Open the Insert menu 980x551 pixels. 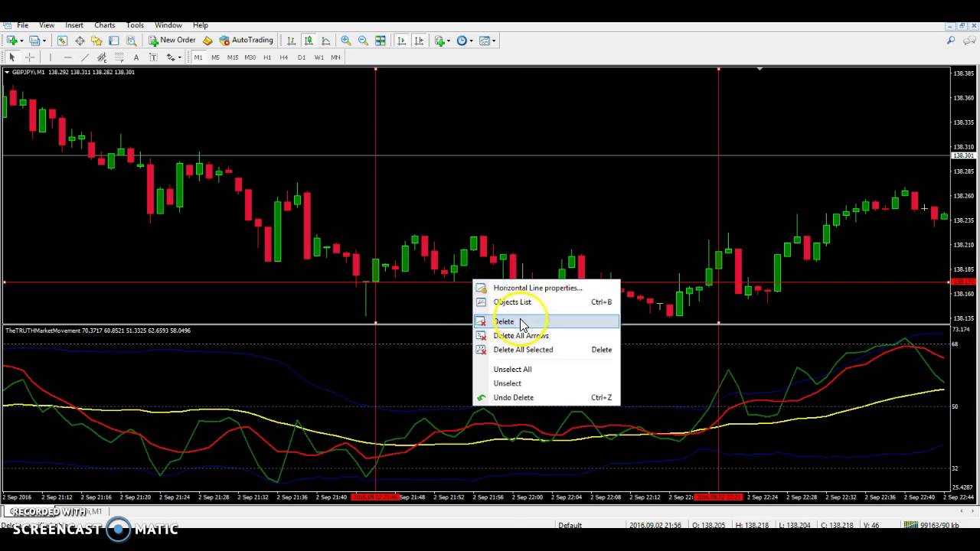(74, 25)
